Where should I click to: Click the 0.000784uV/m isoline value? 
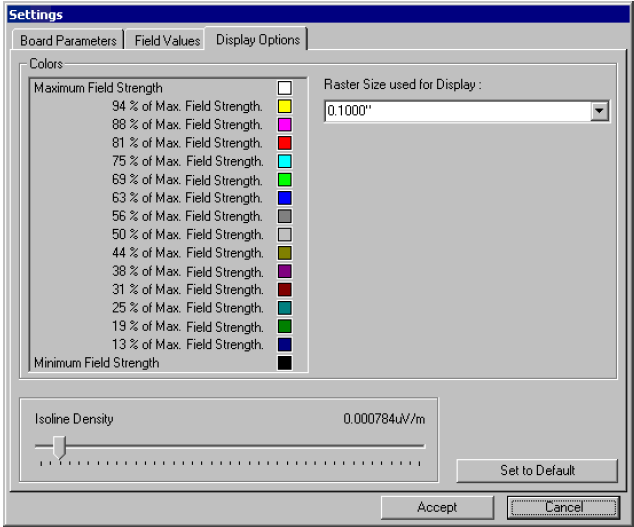(x=384, y=419)
